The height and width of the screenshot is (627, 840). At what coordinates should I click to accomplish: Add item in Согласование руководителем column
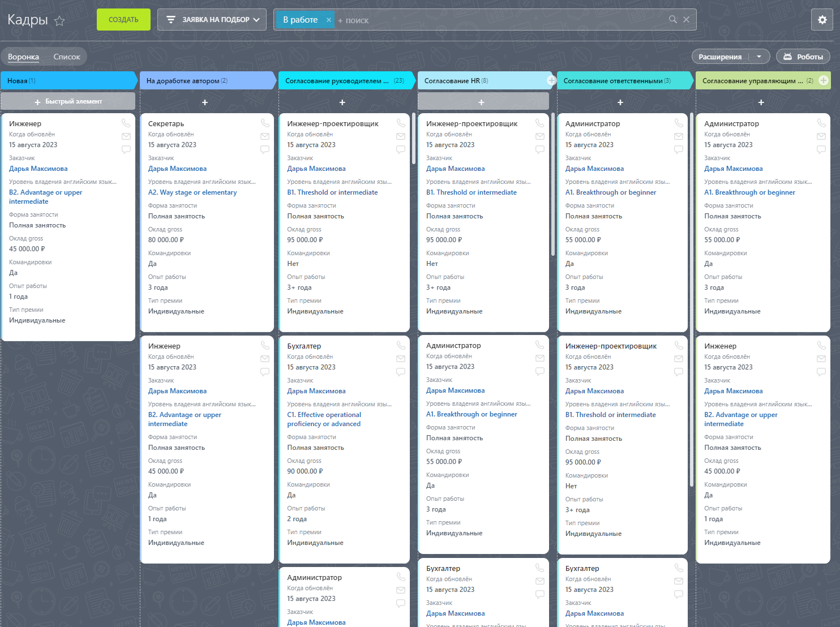coord(342,102)
